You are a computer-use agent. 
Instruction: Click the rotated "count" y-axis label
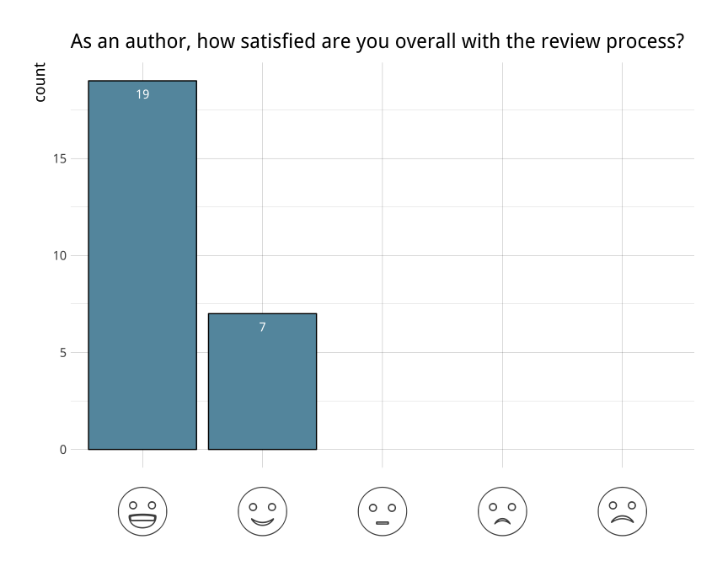[x=40, y=83]
